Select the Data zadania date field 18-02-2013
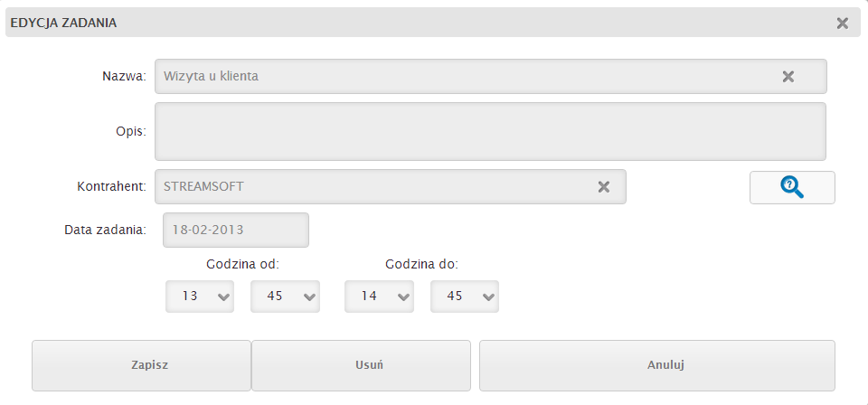868x405 pixels. [x=236, y=231]
